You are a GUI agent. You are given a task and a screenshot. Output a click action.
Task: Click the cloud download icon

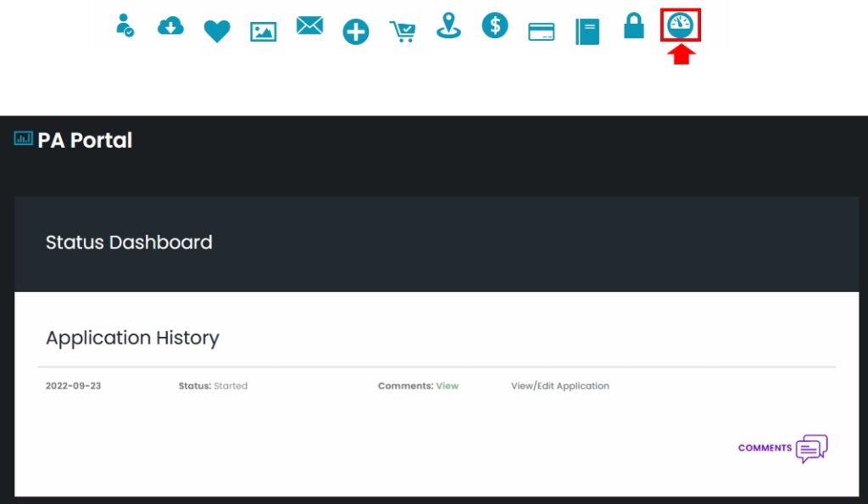point(170,28)
